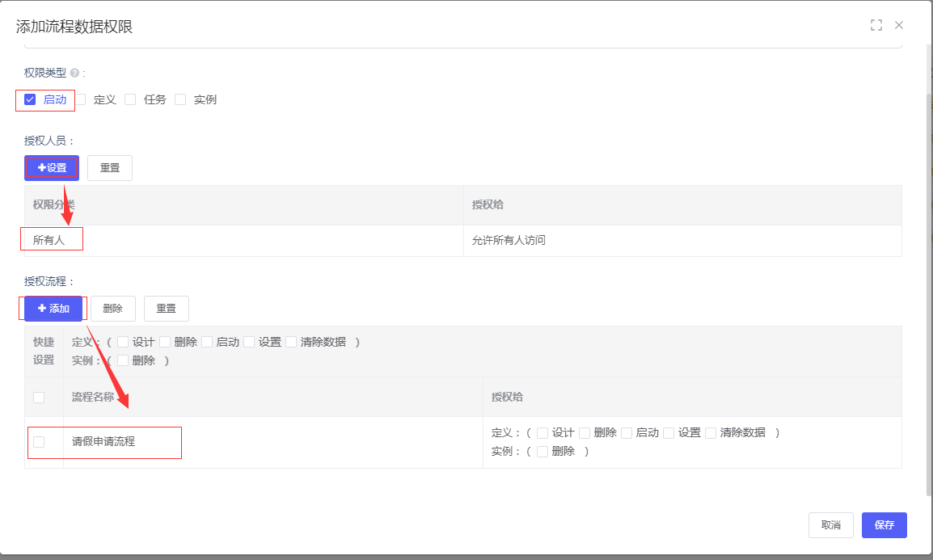Toggle fullscreen icon in dialog header
This screenshot has width=933, height=560.
876,25
